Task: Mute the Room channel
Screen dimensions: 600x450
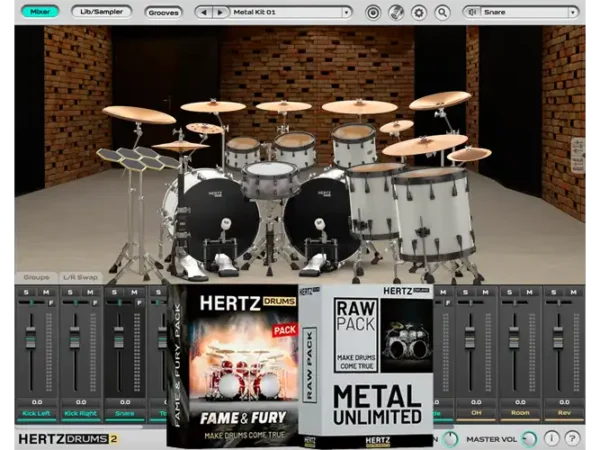Action: (x=530, y=292)
